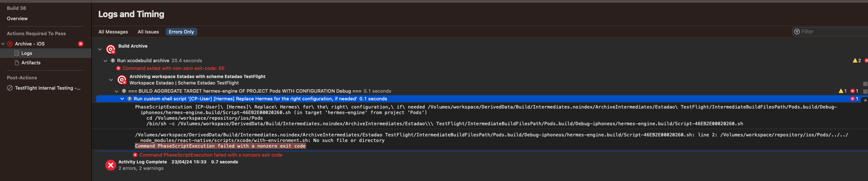
Task: Click the warning triangle showing 2 warnings
Action: (x=855, y=60)
